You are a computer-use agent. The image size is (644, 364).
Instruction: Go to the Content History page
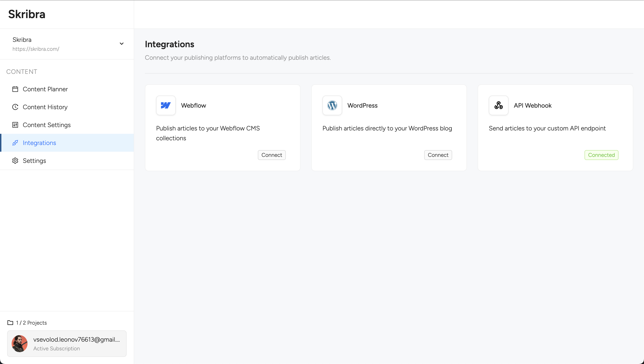point(45,107)
